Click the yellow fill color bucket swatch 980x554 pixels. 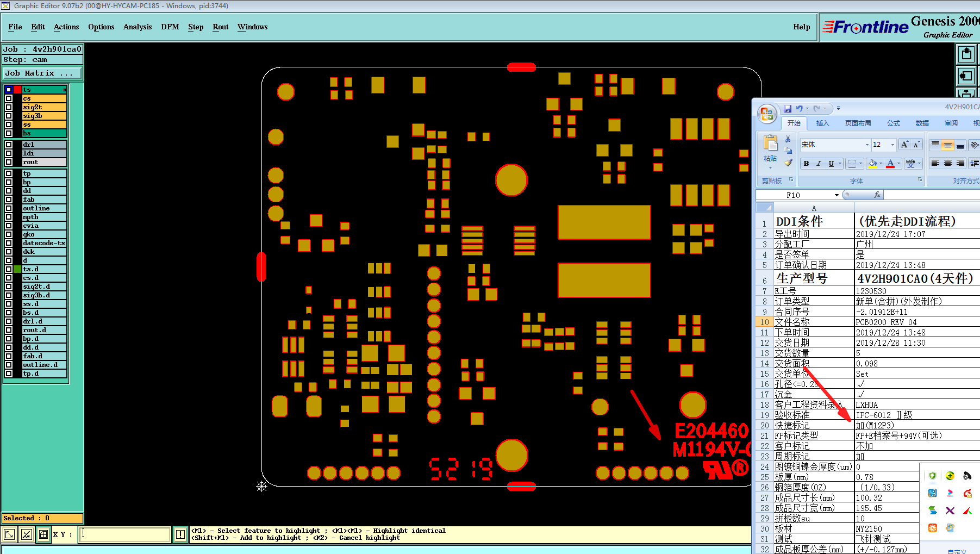pos(872,164)
